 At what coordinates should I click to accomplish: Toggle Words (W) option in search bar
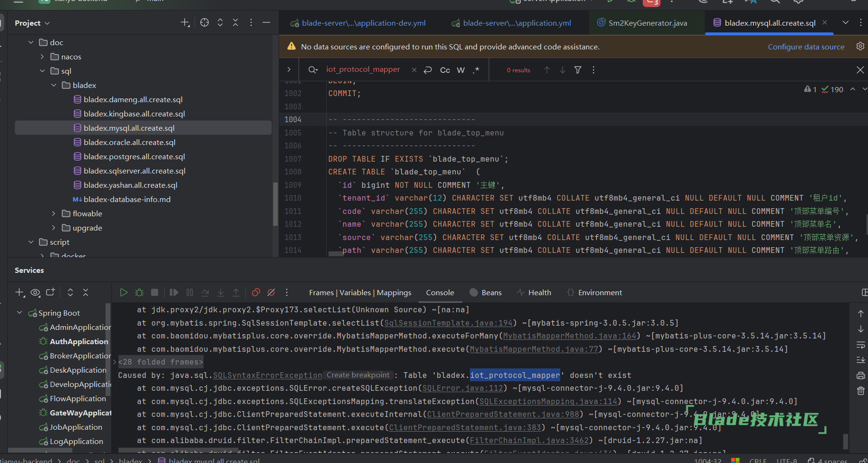coord(461,70)
